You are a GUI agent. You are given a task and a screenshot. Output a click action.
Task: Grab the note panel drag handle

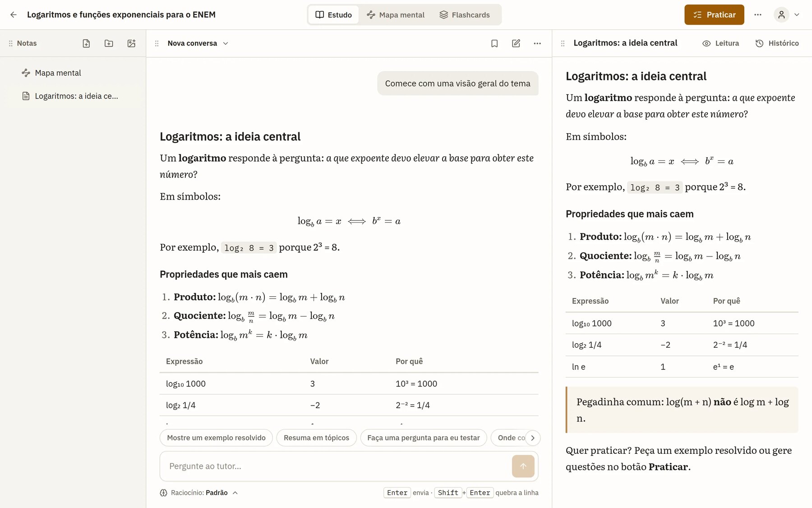click(563, 43)
